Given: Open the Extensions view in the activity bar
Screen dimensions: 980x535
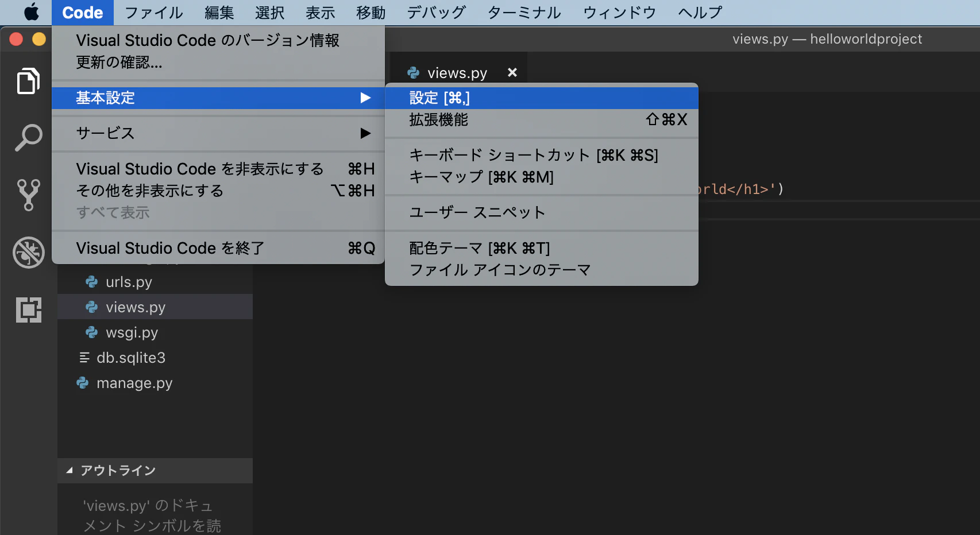Looking at the screenshot, I should click(28, 310).
